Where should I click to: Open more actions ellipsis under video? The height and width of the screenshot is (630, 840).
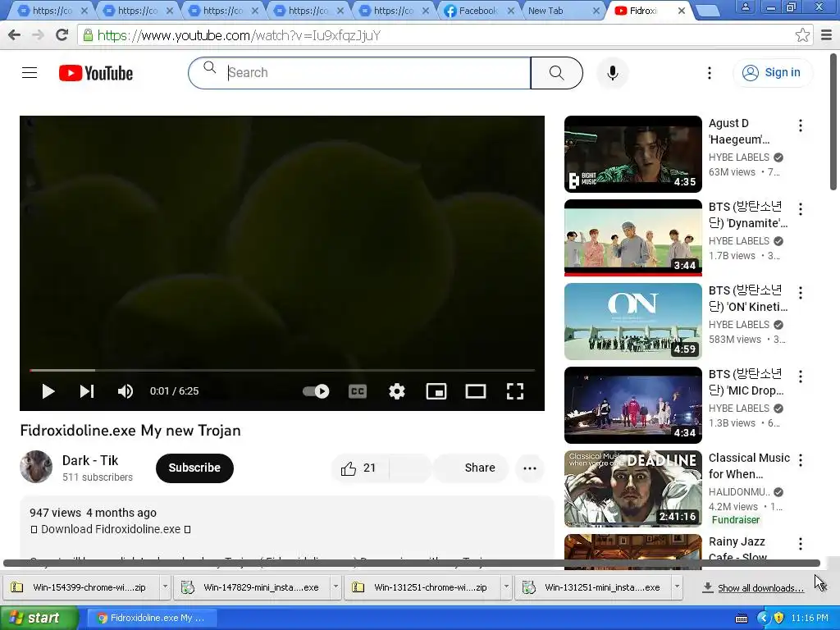[530, 468]
